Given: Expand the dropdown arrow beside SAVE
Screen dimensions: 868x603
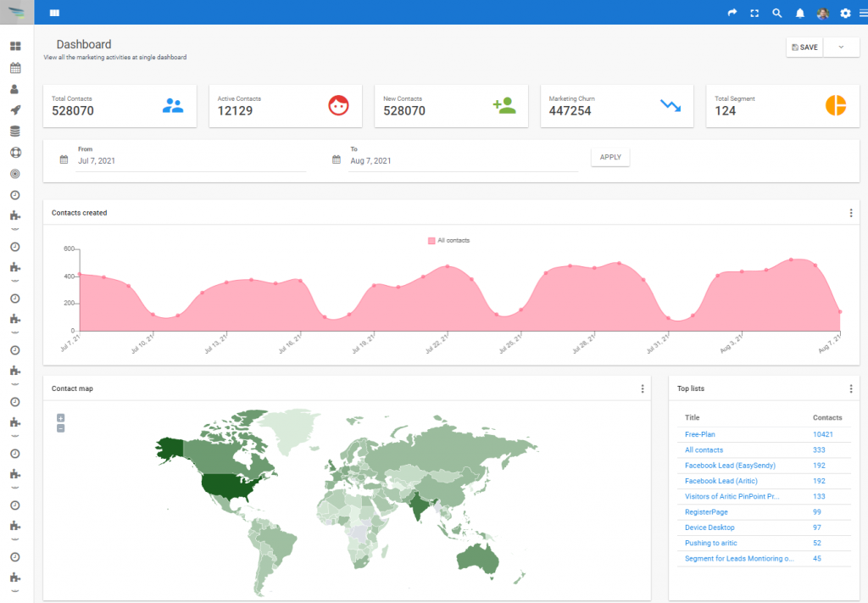Looking at the screenshot, I should pyautogui.click(x=842, y=47).
